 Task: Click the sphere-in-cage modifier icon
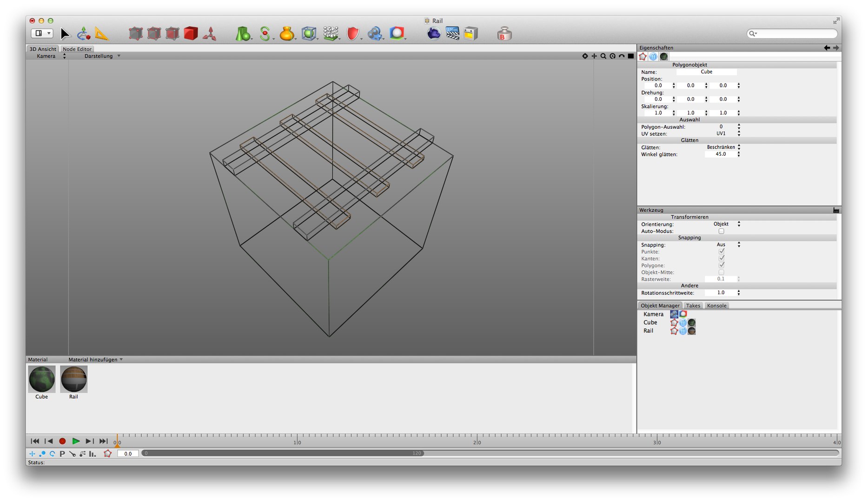coord(309,33)
